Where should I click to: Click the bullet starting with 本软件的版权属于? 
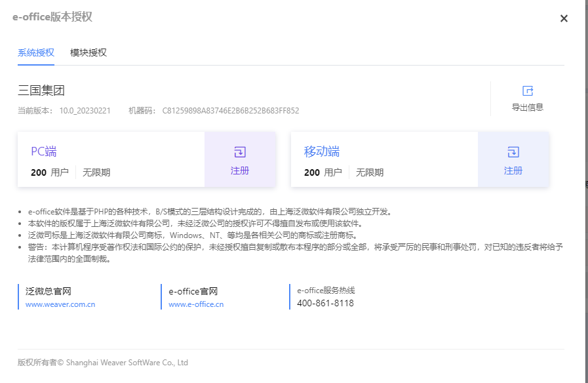point(196,224)
